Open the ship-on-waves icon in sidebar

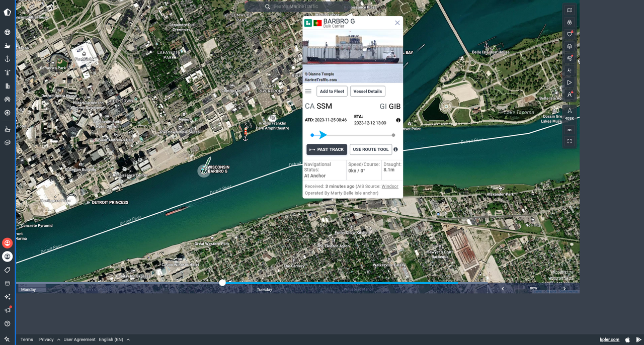8,129
